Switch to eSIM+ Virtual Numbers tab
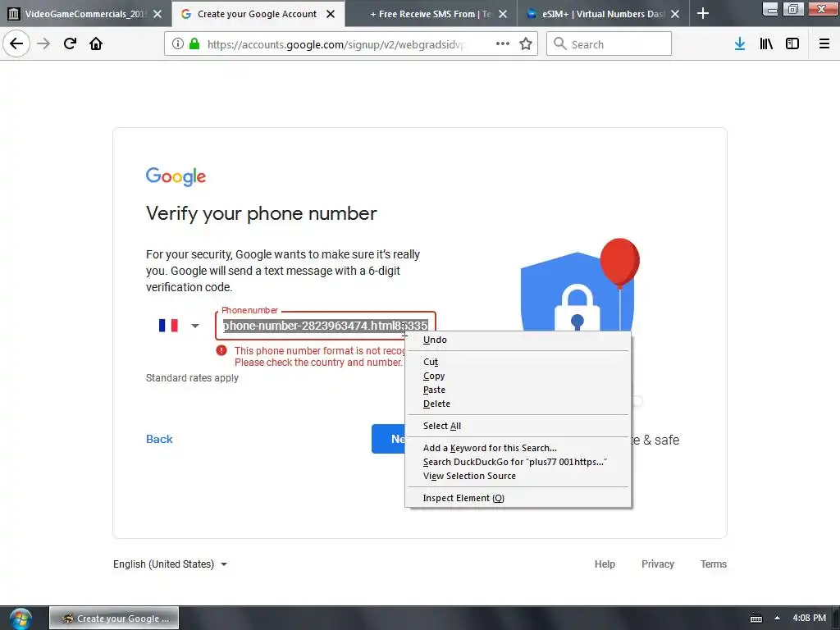 [603, 14]
